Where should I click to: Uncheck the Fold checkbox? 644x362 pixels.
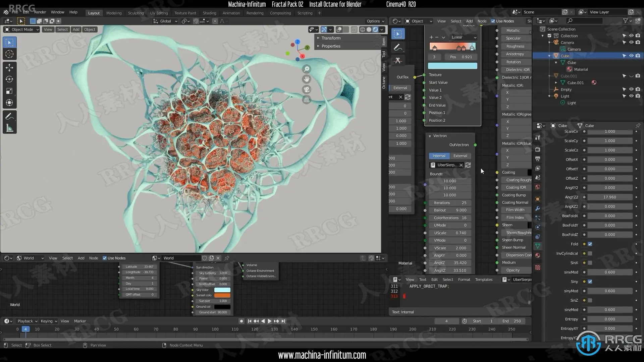click(x=590, y=244)
